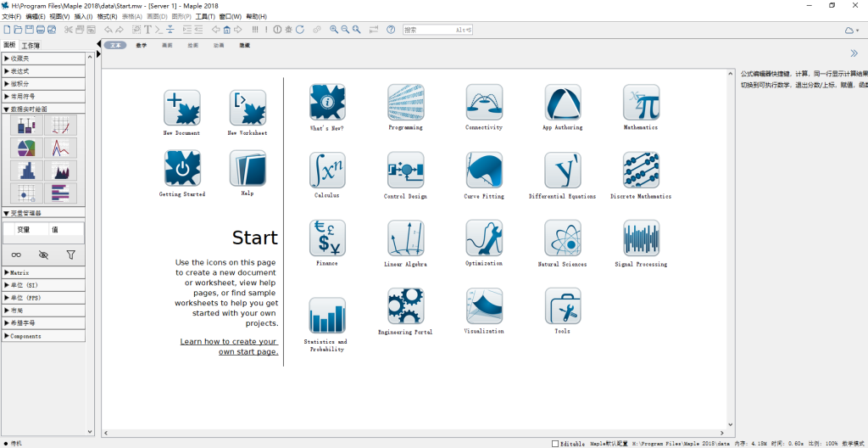The image size is (868, 448).
Task: Open the New Document icon
Action: click(x=181, y=108)
